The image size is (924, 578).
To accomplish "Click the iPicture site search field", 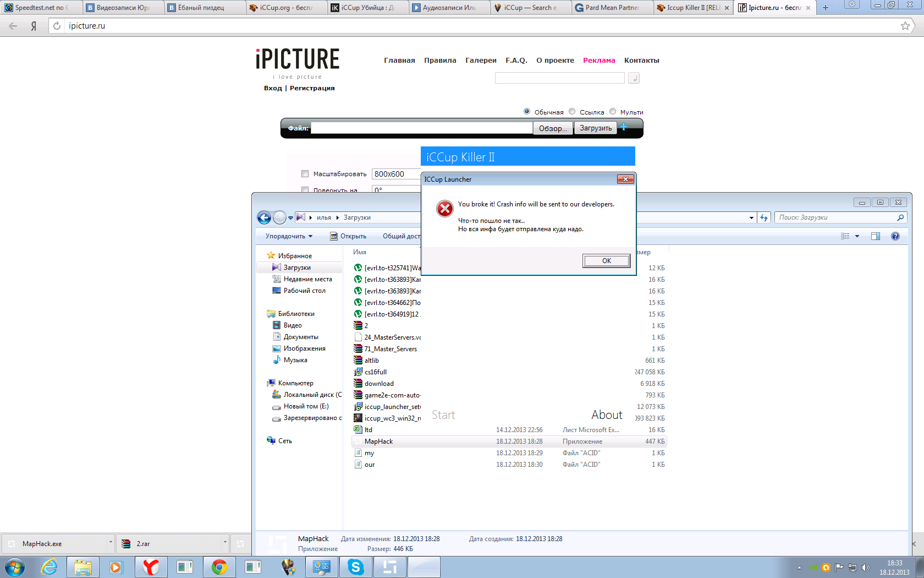I will 559,78.
